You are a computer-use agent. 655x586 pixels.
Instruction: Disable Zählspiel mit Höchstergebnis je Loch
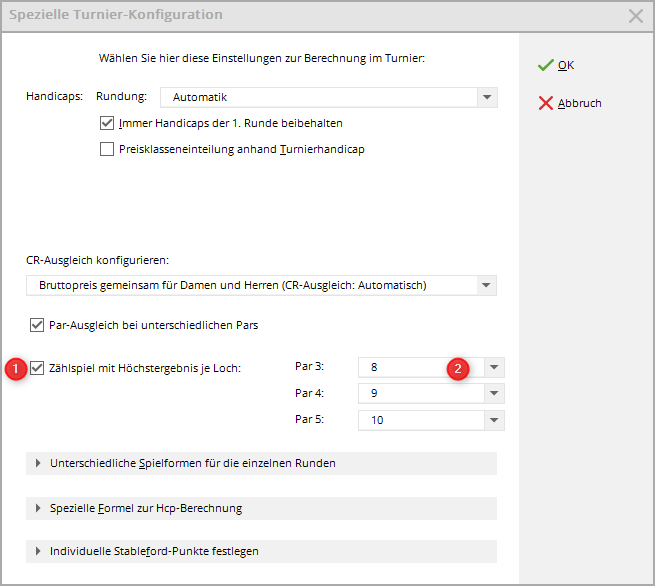[38, 368]
